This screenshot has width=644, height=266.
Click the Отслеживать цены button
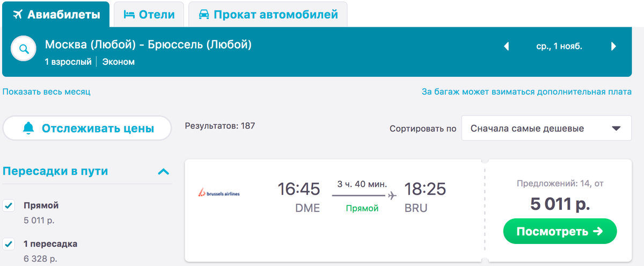[x=87, y=128]
